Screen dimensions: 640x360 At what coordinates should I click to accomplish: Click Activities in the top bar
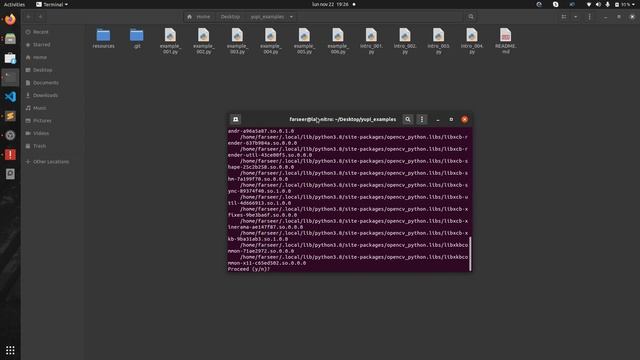click(14, 4)
